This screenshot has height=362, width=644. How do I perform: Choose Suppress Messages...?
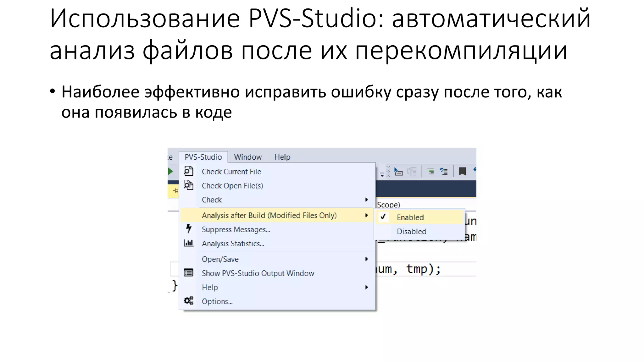[x=277, y=229]
